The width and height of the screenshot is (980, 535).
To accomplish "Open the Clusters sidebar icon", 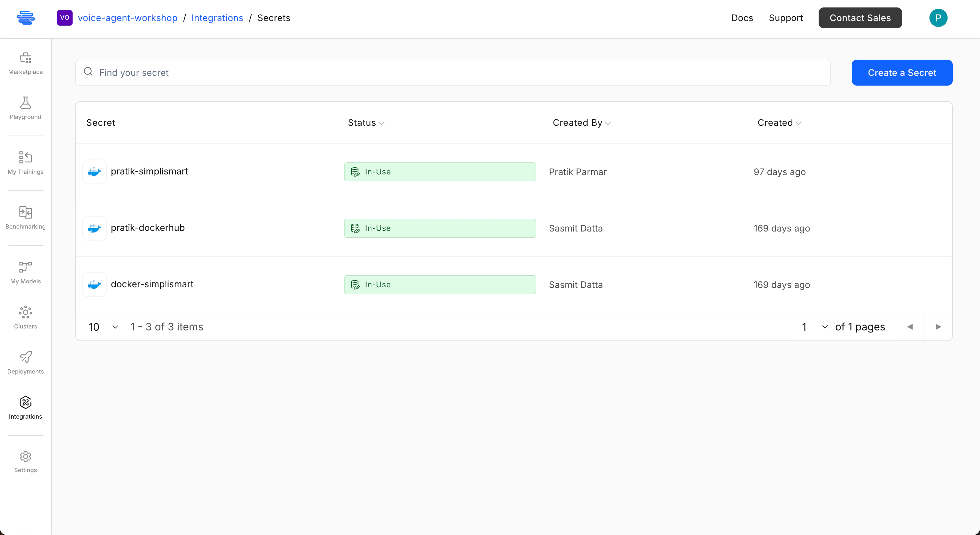I will click(26, 312).
